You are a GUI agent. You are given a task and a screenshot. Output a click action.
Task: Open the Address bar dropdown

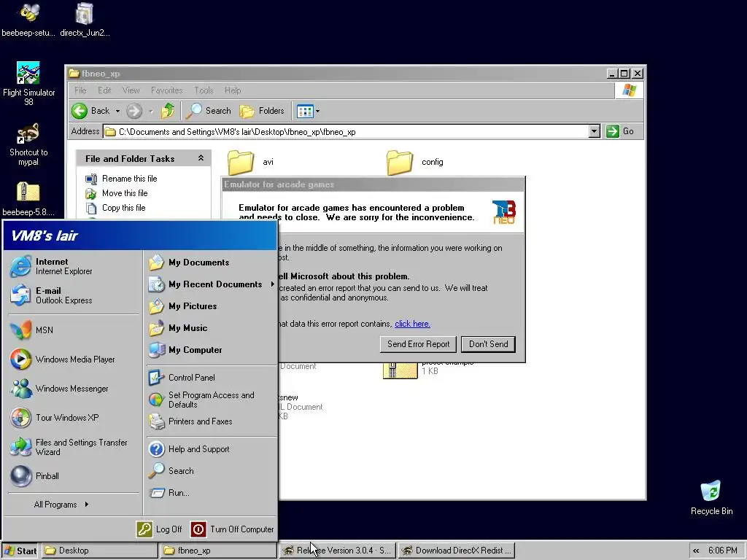(x=594, y=131)
